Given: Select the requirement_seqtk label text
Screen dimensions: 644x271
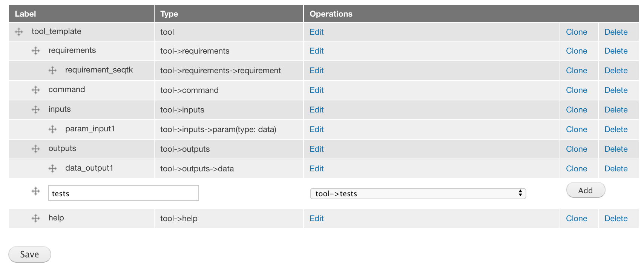Looking at the screenshot, I should pyautogui.click(x=99, y=70).
